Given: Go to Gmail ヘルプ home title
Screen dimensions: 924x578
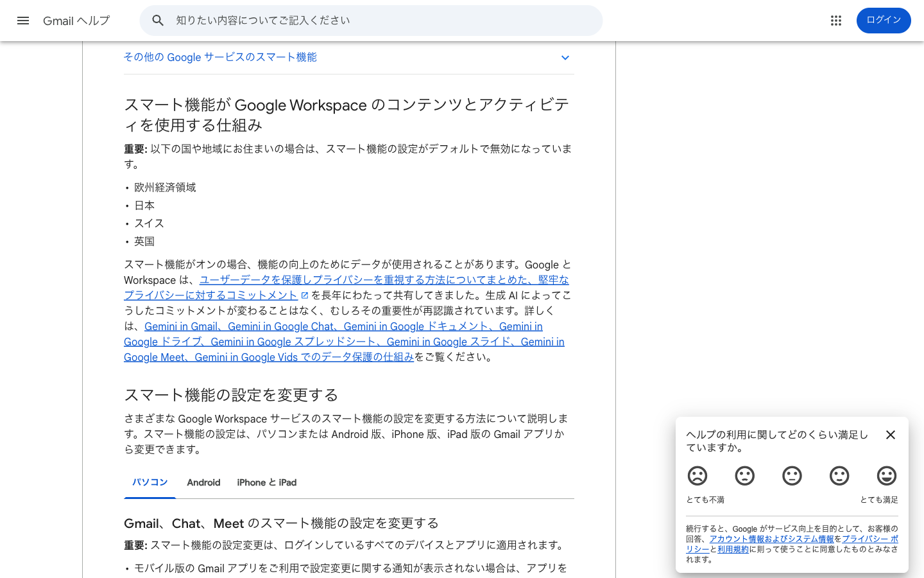Looking at the screenshot, I should point(76,21).
